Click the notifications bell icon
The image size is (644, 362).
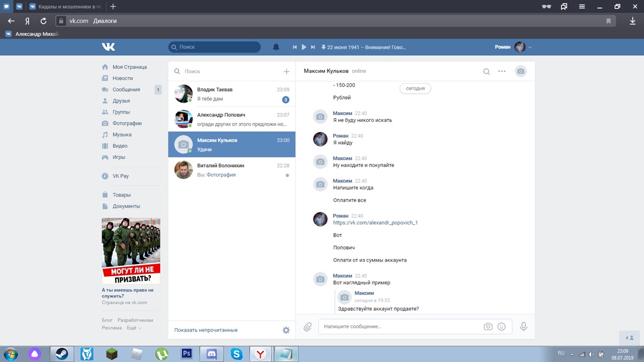pos(276,47)
